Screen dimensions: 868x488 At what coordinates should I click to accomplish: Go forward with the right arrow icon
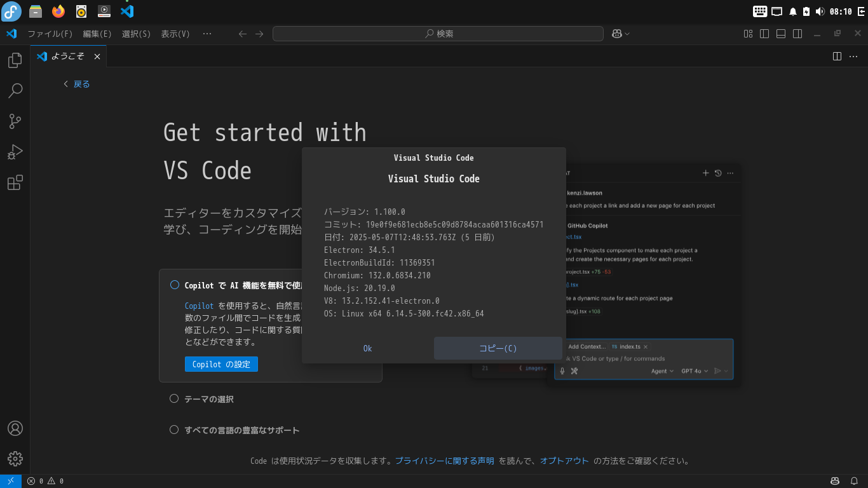(x=259, y=34)
